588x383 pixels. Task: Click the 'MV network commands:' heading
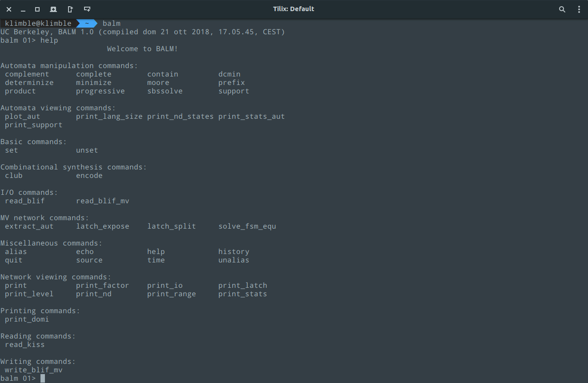click(45, 218)
